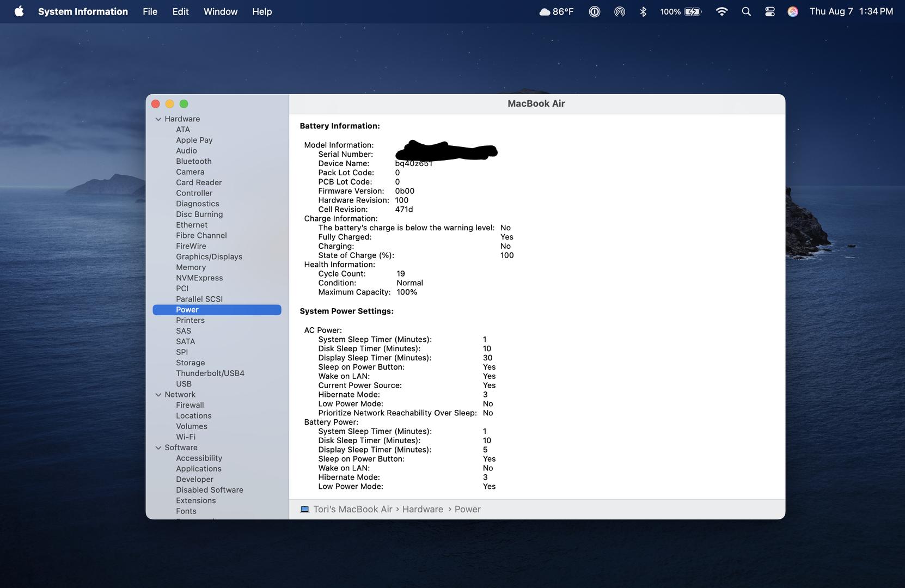Image resolution: width=905 pixels, height=588 pixels.
Task: Select Disabled Software in the sidebar
Action: [210, 490]
